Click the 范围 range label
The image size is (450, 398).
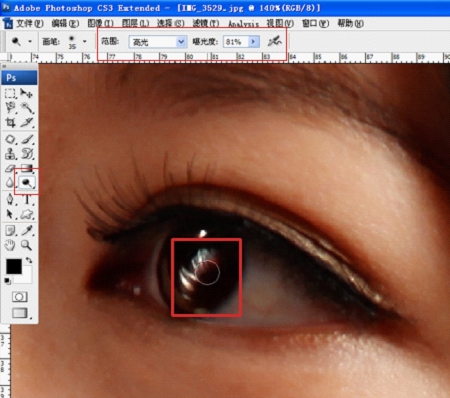[x=110, y=41]
